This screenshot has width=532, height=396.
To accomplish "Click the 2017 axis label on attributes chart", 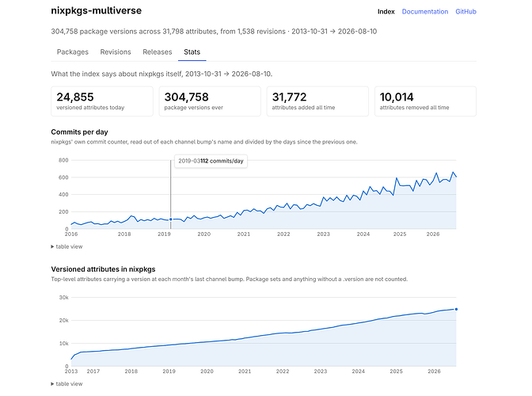I will 93,371.
